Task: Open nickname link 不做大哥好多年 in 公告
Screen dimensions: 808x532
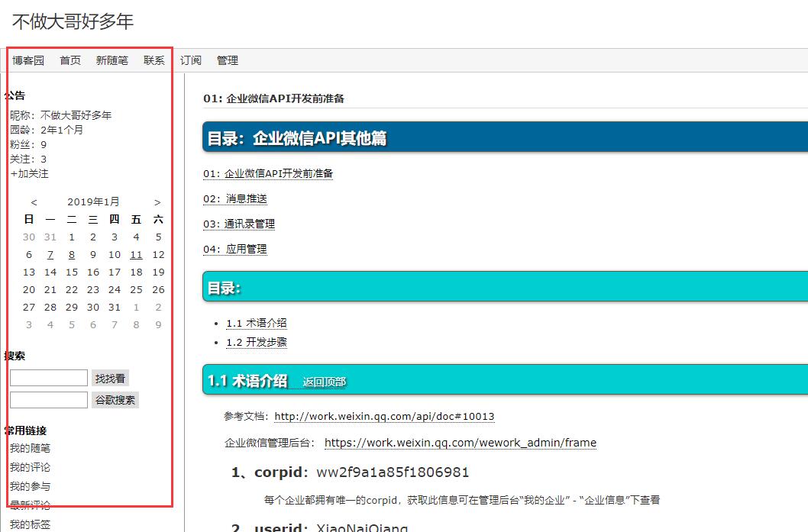Action: pos(76,115)
